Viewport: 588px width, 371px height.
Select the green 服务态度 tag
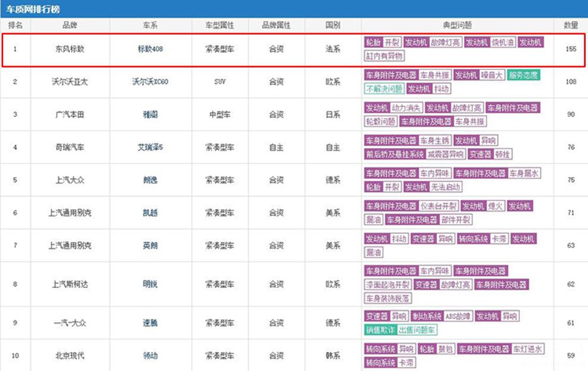[524, 75]
